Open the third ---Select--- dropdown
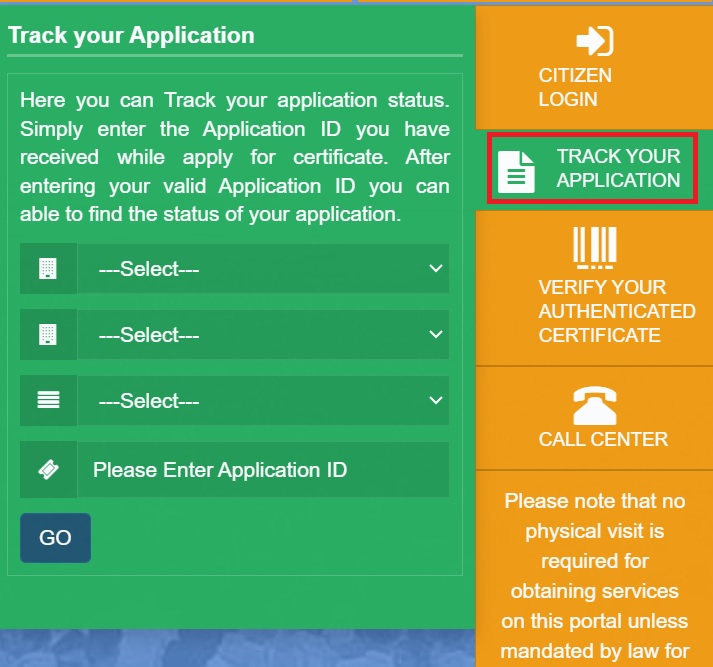 (x=263, y=401)
